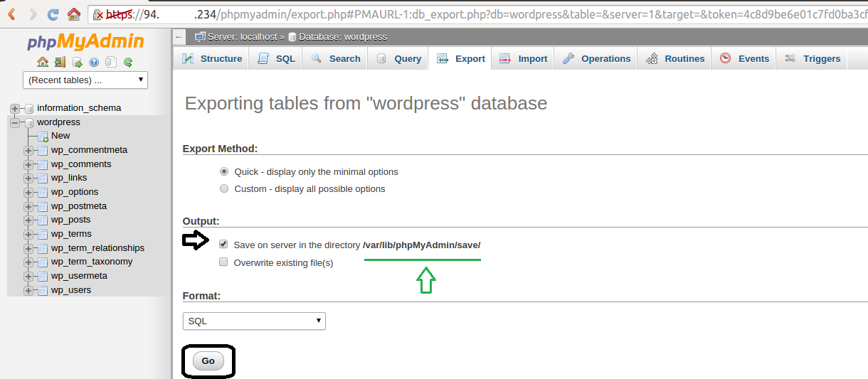Click the wordpress database cylinder icon

tap(28, 122)
